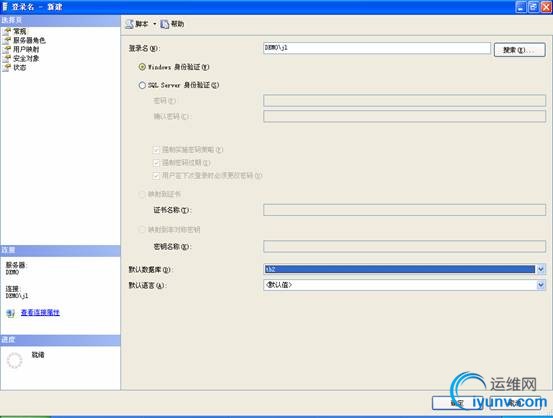Click the 常规 page icon
Viewport: 553px width, 418px height.
pyautogui.click(x=7, y=31)
